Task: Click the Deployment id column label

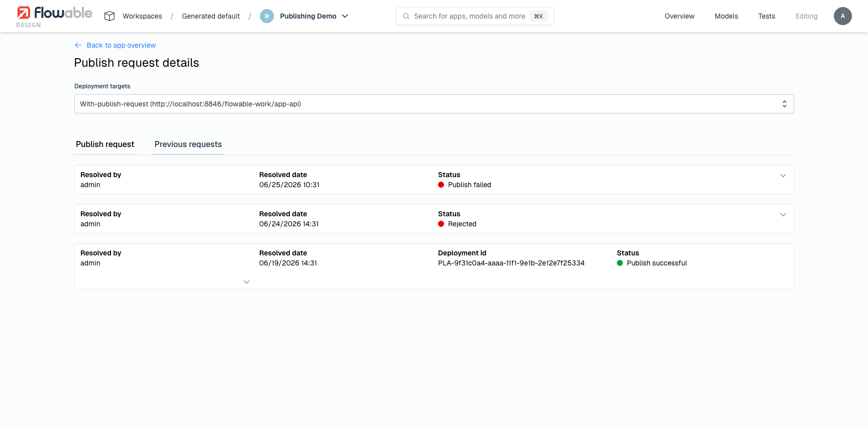Action: tap(462, 253)
